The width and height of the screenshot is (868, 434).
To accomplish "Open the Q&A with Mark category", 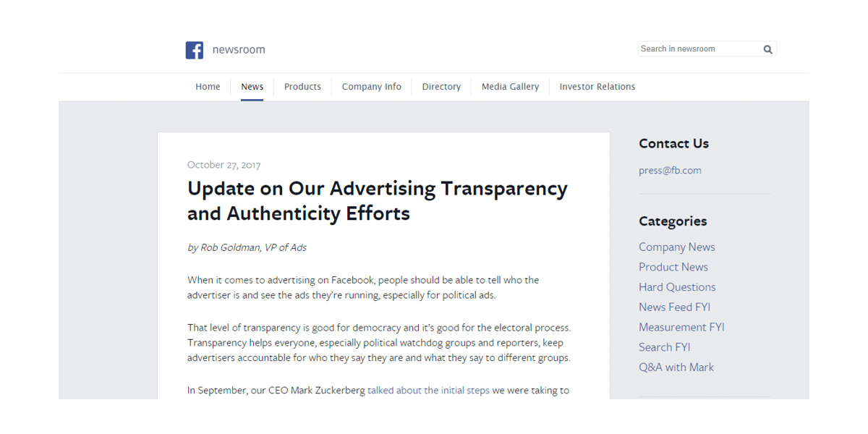I will 676,367.
